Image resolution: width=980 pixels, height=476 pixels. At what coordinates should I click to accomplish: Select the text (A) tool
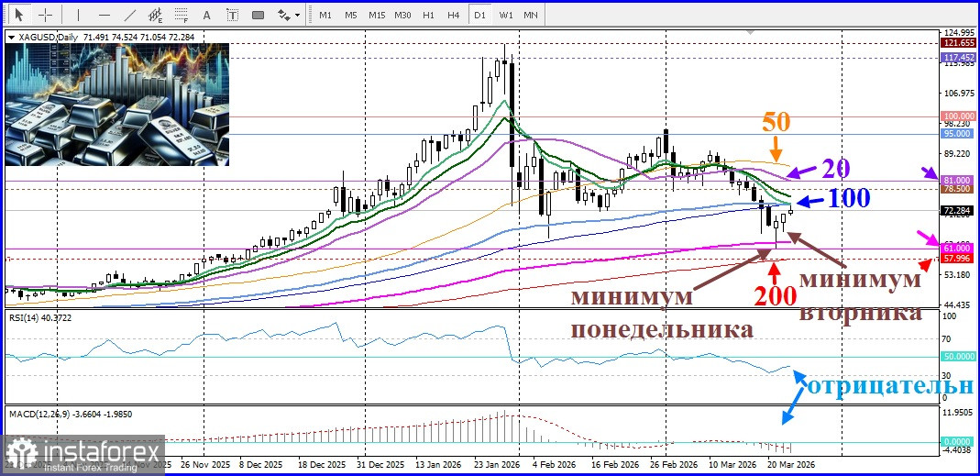click(207, 15)
